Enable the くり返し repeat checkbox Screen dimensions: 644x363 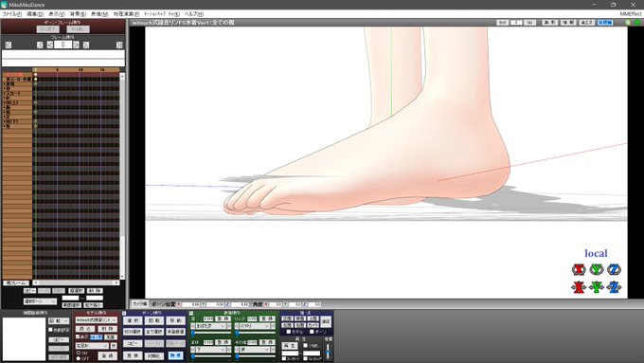tap(305, 345)
